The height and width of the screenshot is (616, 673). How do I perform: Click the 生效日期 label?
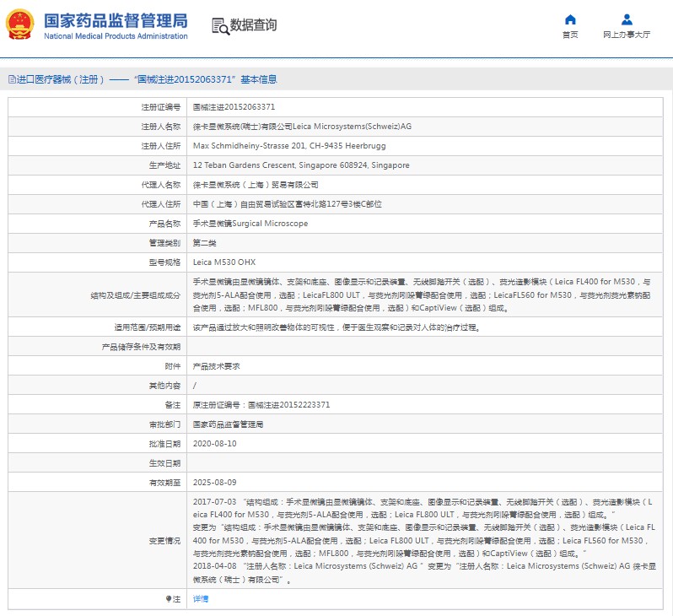pyautogui.click(x=164, y=463)
